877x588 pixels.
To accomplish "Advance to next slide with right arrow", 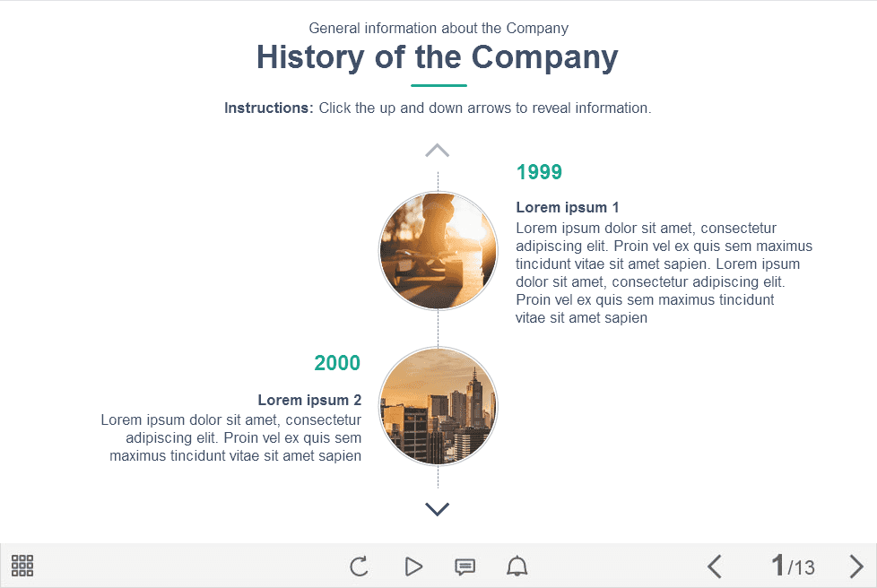I will point(856,566).
